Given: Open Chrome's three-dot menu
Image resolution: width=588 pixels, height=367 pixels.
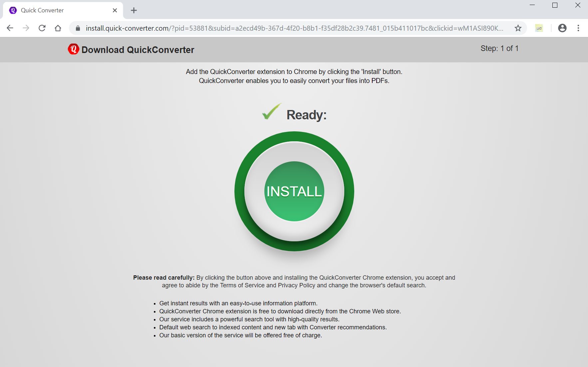Looking at the screenshot, I should click(x=578, y=28).
